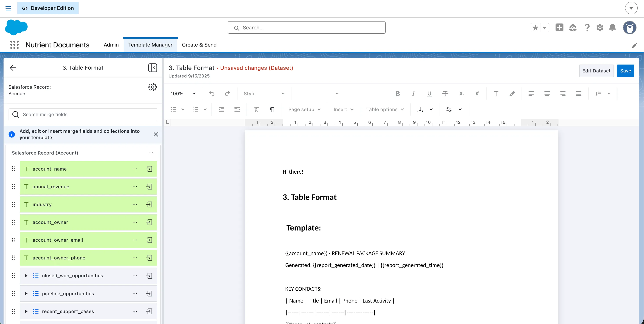Viewport: 644px width, 324px height.
Task: Decrease paragraph indent
Action: [221, 109]
